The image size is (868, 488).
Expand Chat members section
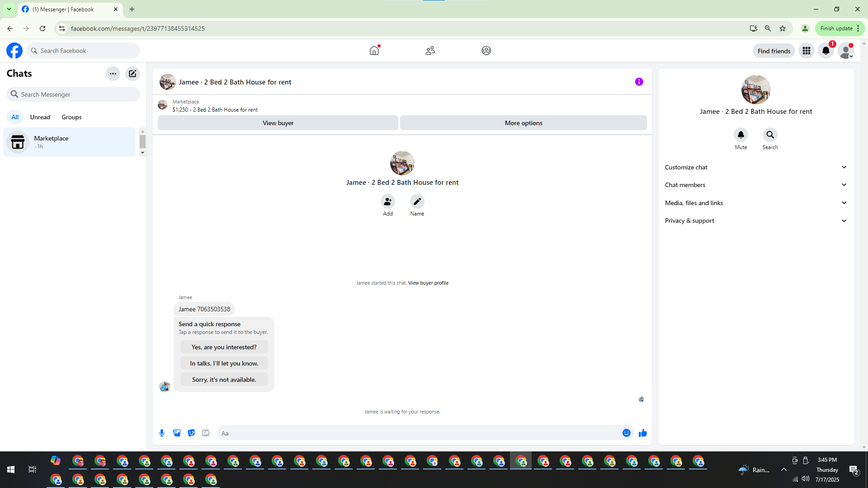[x=755, y=185]
